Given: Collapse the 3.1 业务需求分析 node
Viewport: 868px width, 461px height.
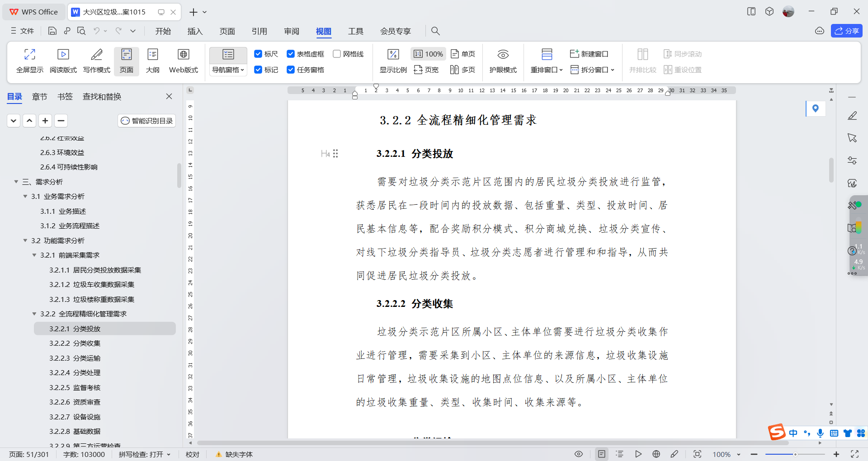Looking at the screenshot, I should (25, 196).
